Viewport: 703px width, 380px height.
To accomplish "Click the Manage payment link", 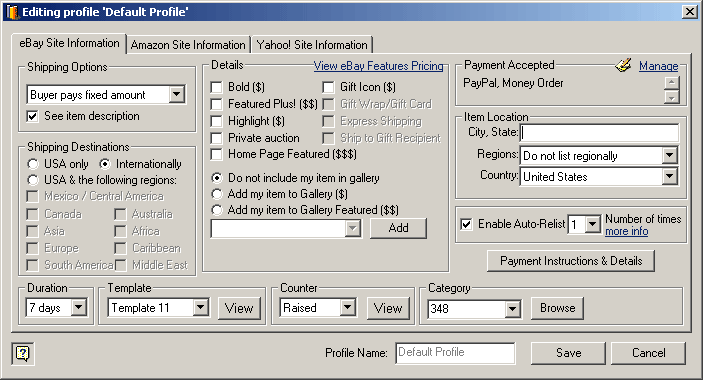I will click(659, 66).
